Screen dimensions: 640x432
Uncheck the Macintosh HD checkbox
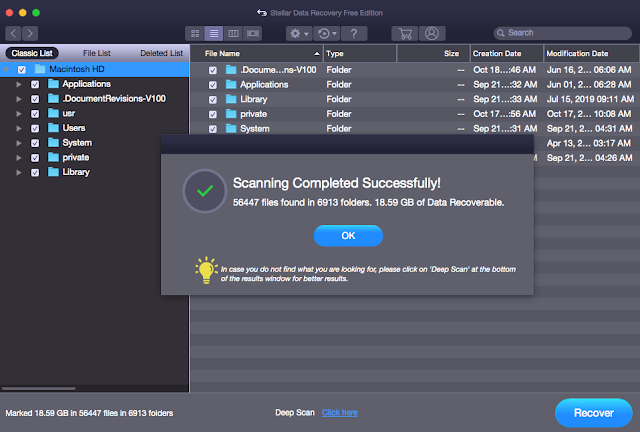22,69
